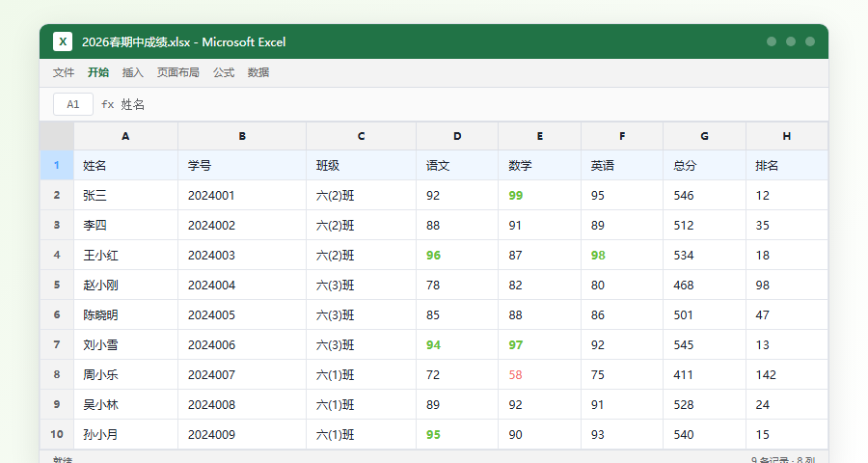
Task: Click 王小红's green Chinese score 96
Action: coord(457,255)
